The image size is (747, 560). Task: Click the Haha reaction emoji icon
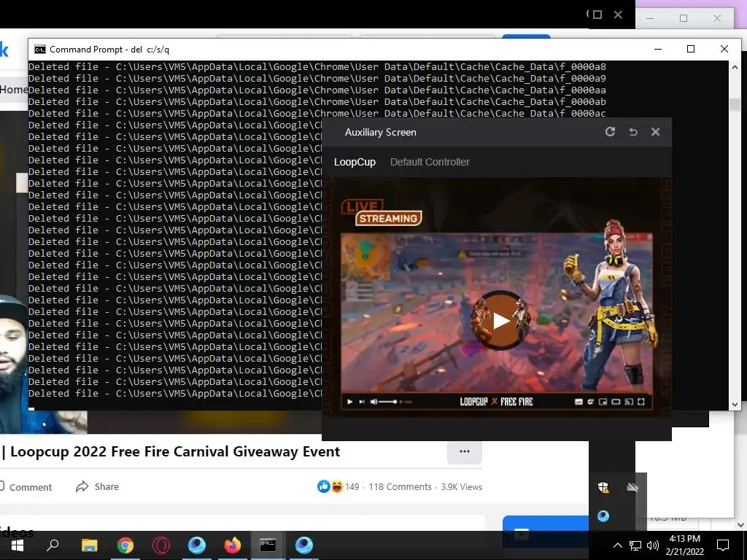[337, 486]
